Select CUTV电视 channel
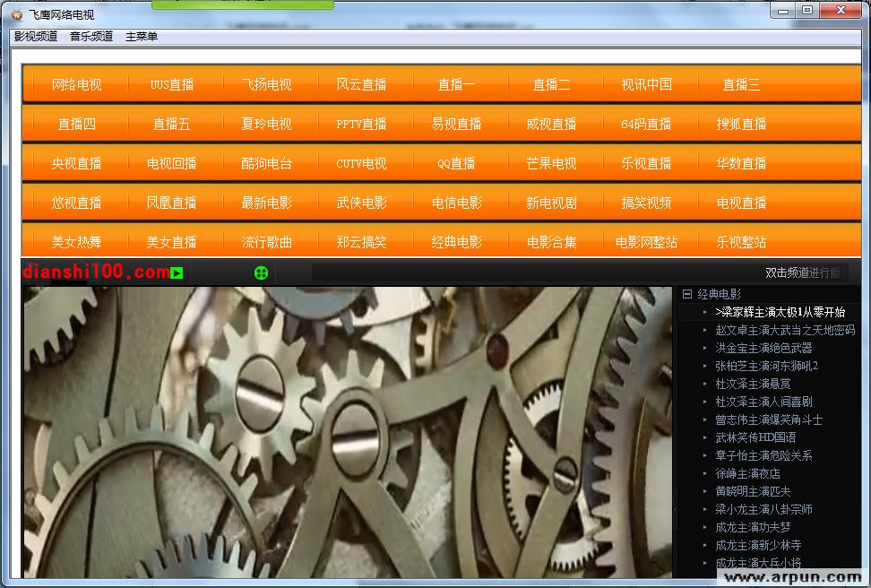Image resolution: width=871 pixels, height=588 pixels. 362,163
